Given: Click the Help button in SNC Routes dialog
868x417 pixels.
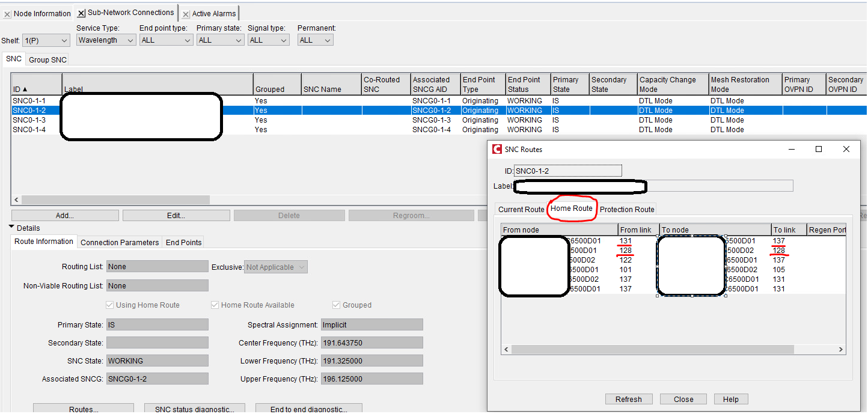Looking at the screenshot, I should [731, 400].
